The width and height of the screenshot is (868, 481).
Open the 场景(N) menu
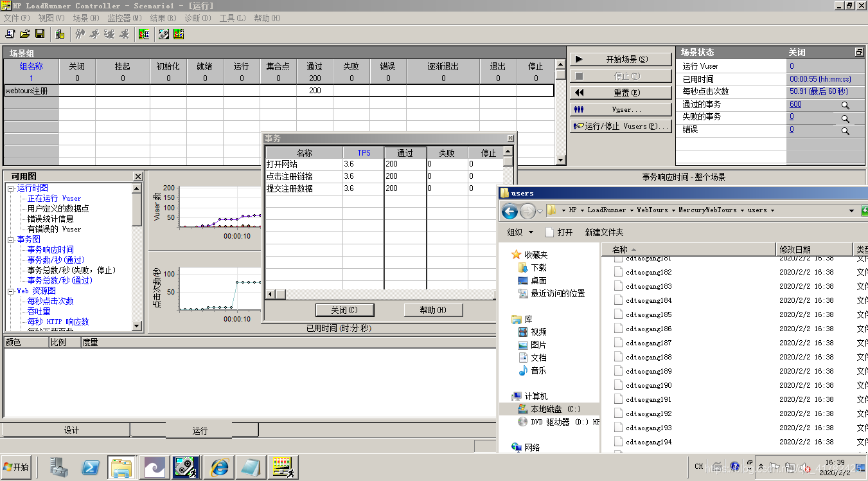click(86, 18)
